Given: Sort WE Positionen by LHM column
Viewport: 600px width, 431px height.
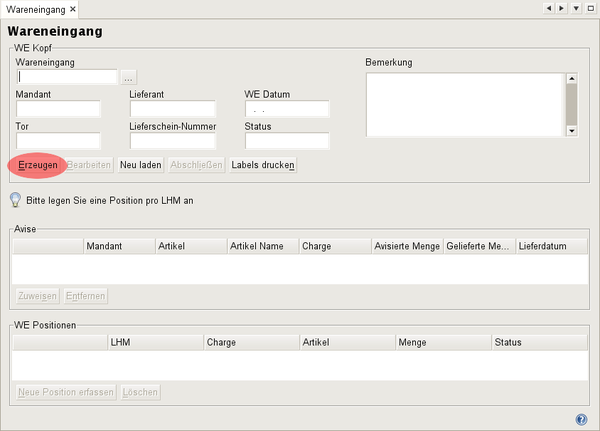Looking at the screenshot, I should [156, 342].
